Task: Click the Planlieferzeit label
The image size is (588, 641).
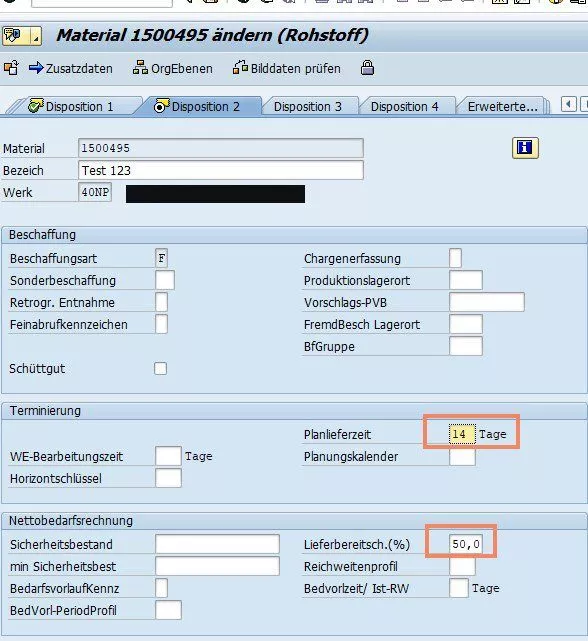Action: [337, 434]
